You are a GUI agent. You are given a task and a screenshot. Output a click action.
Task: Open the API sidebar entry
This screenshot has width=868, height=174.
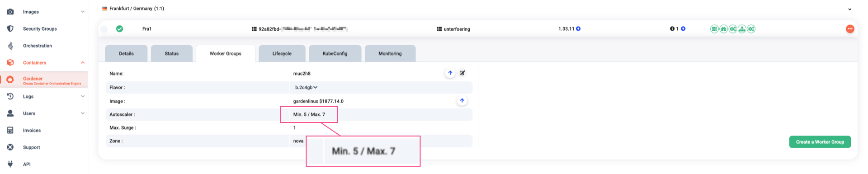[x=27, y=164]
